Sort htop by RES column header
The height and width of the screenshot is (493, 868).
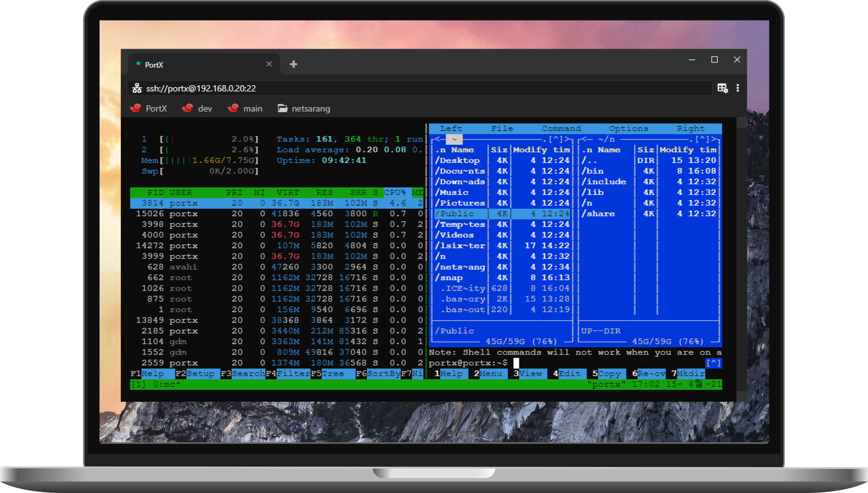(325, 192)
